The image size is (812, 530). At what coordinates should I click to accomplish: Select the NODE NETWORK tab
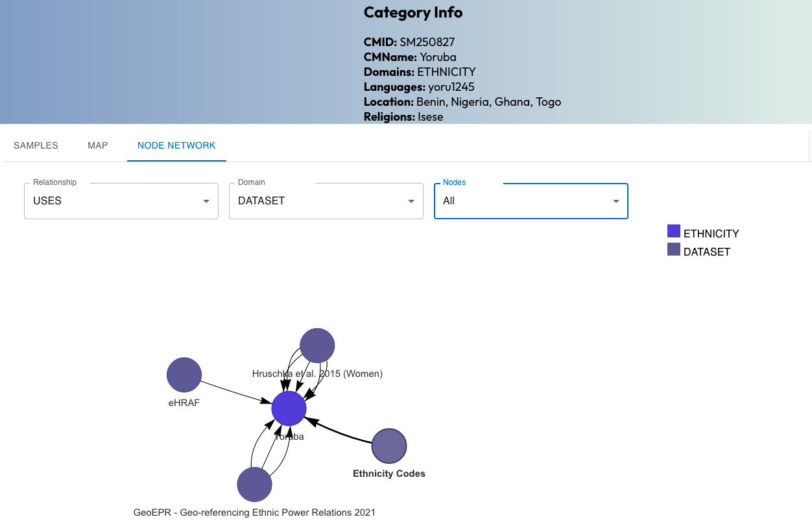pos(176,145)
